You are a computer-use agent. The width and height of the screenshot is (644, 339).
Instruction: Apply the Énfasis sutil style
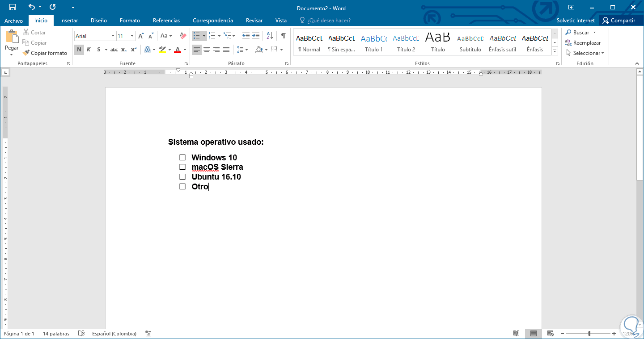click(503, 42)
